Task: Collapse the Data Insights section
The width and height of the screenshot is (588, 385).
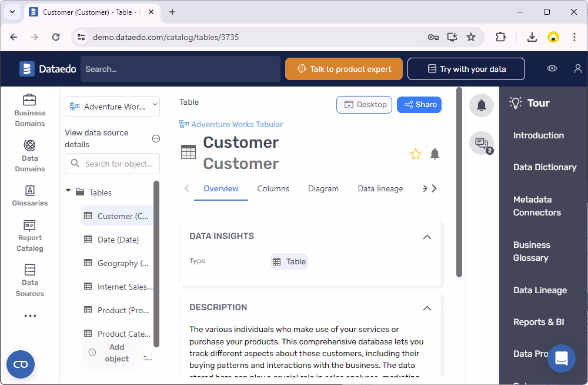Action: 427,237
